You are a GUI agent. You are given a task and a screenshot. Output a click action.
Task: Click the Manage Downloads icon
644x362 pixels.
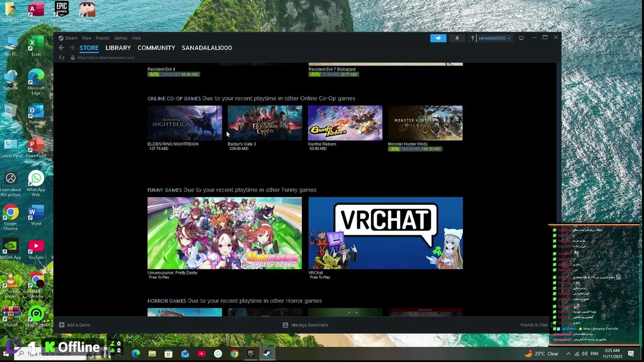pyautogui.click(x=285, y=325)
